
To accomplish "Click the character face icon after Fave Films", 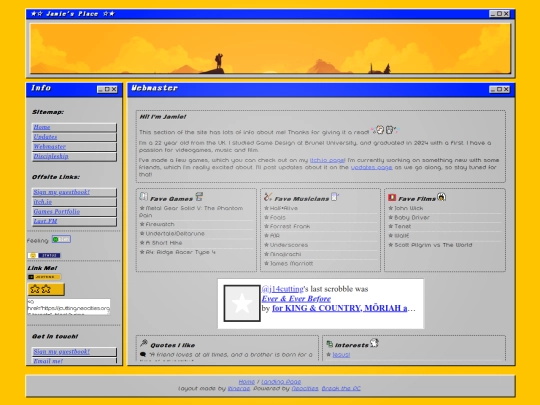I will [x=442, y=197].
